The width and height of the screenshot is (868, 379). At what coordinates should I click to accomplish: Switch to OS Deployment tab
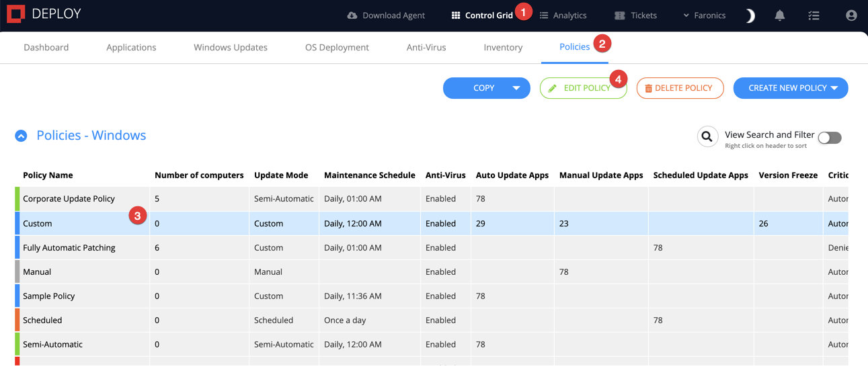(337, 47)
